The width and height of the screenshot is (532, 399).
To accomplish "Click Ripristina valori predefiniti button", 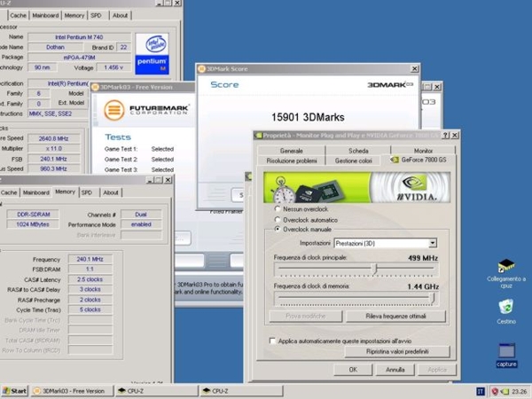I will click(x=397, y=351).
